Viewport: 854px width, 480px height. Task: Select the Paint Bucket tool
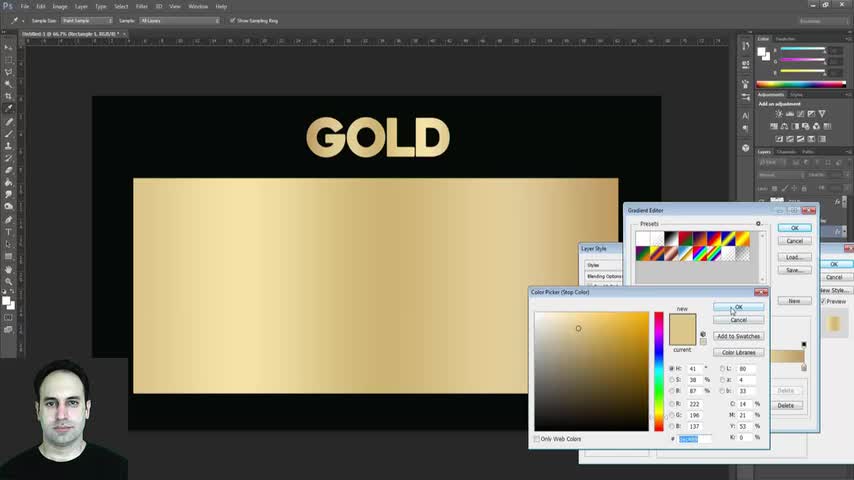pos(8,182)
